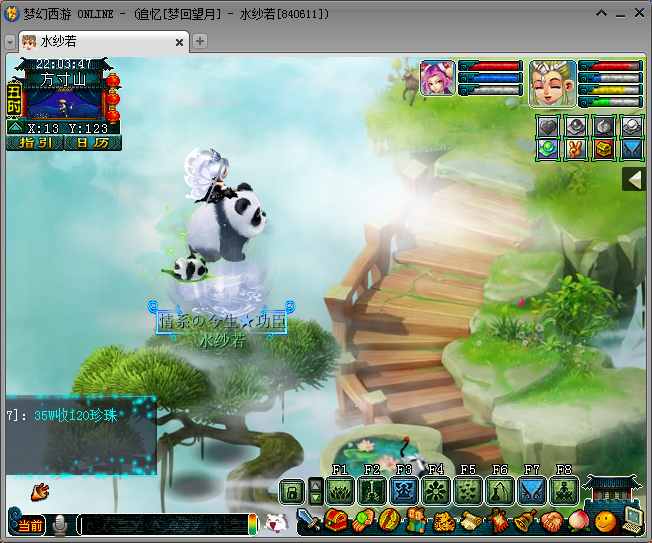Use the F1 lotus skill shortcut

[x=340, y=491]
